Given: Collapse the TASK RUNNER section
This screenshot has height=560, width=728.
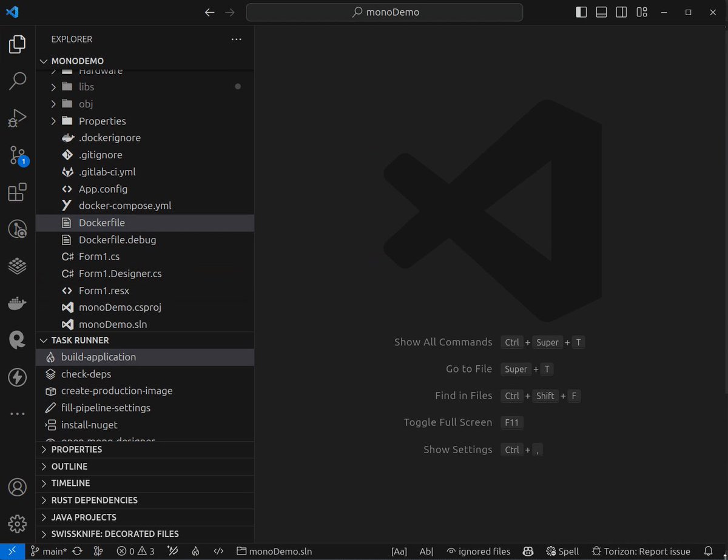Looking at the screenshot, I should [145, 340].
